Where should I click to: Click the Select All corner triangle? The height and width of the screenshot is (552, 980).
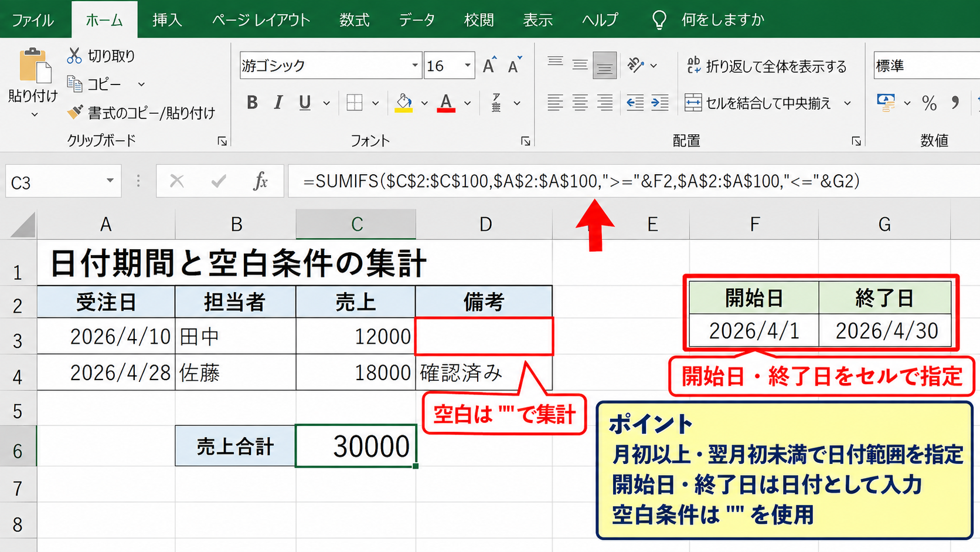pos(23,225)
